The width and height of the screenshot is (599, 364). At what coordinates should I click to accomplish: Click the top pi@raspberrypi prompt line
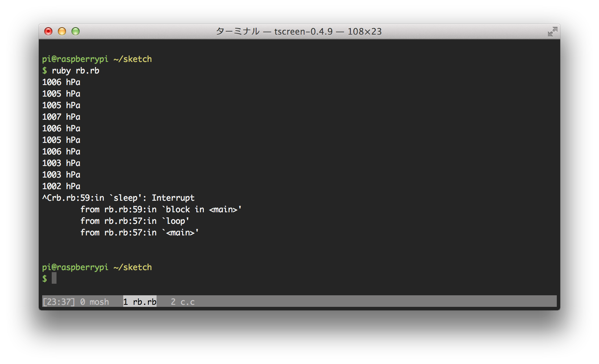point(97,59)
